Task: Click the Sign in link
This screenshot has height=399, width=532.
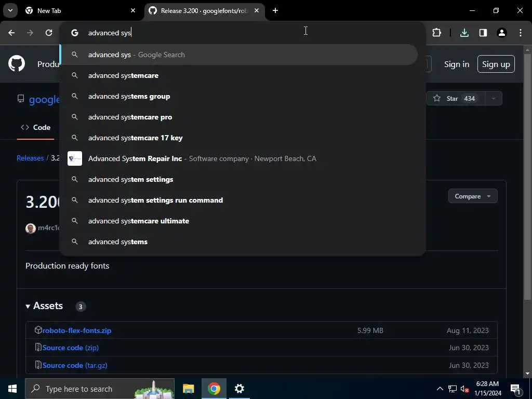Action: [x=457, y=64]
